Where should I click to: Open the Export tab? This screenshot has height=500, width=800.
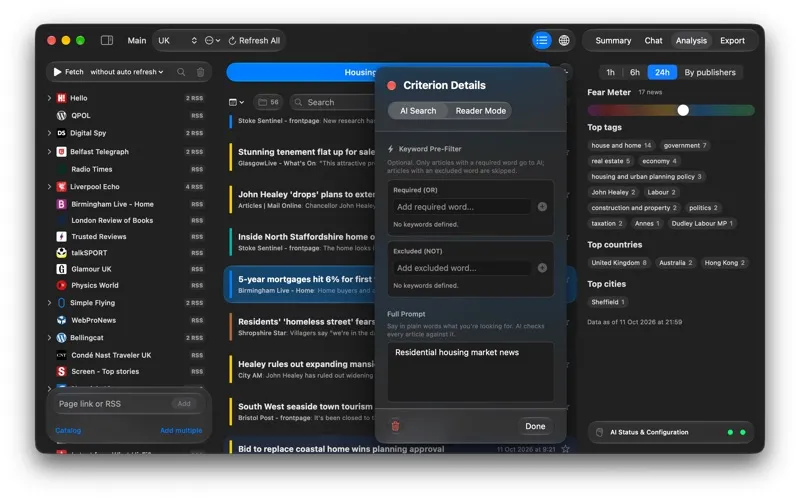pos(732,40)
